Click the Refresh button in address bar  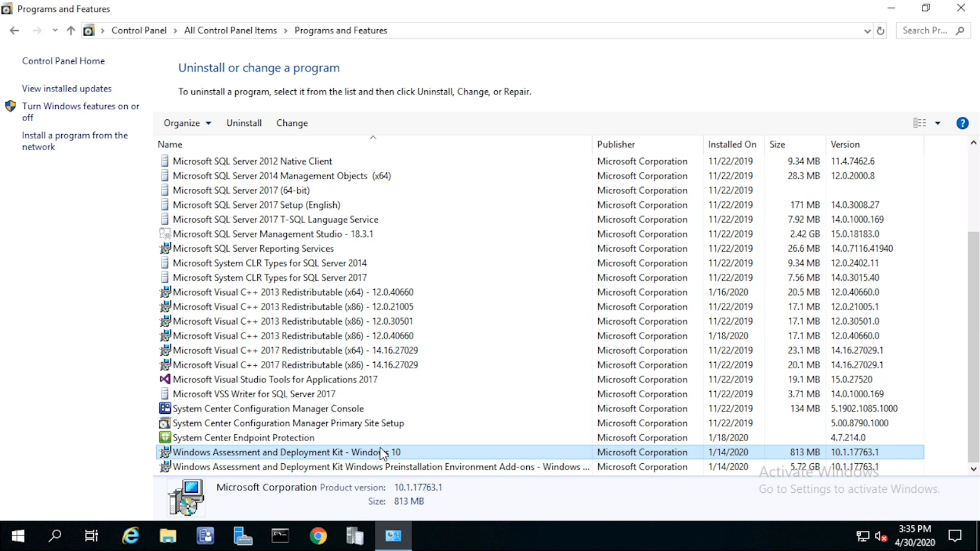tap(881, 30)
